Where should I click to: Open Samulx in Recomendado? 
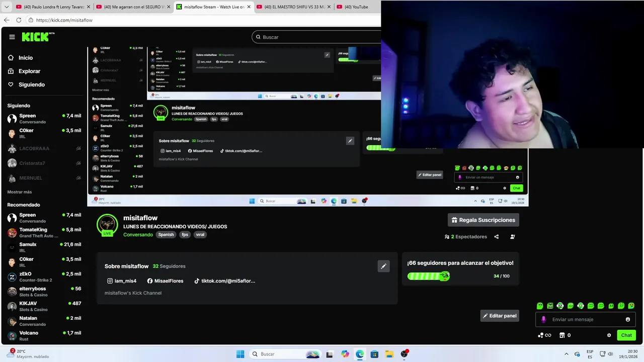click(44, 247)
